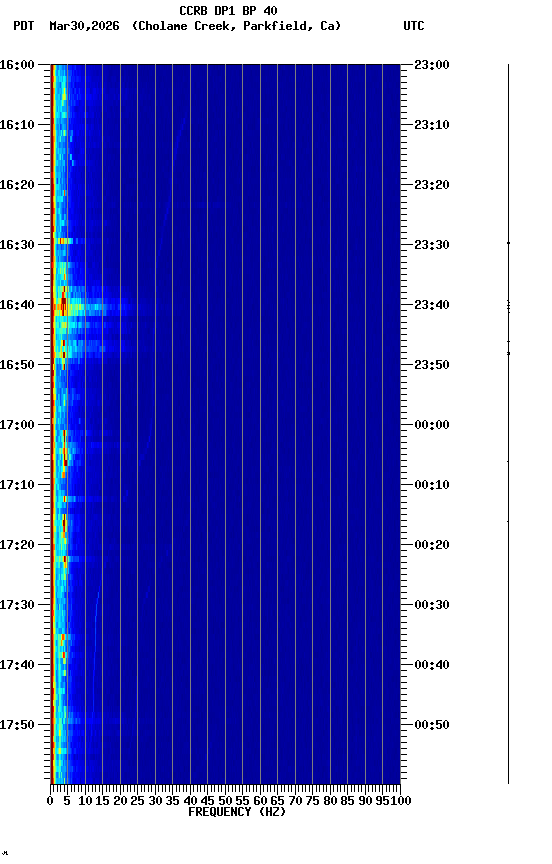Click the '75' frequency axis tick label
552x864 pixels.
pyautogui.click(x=312, y=802)
